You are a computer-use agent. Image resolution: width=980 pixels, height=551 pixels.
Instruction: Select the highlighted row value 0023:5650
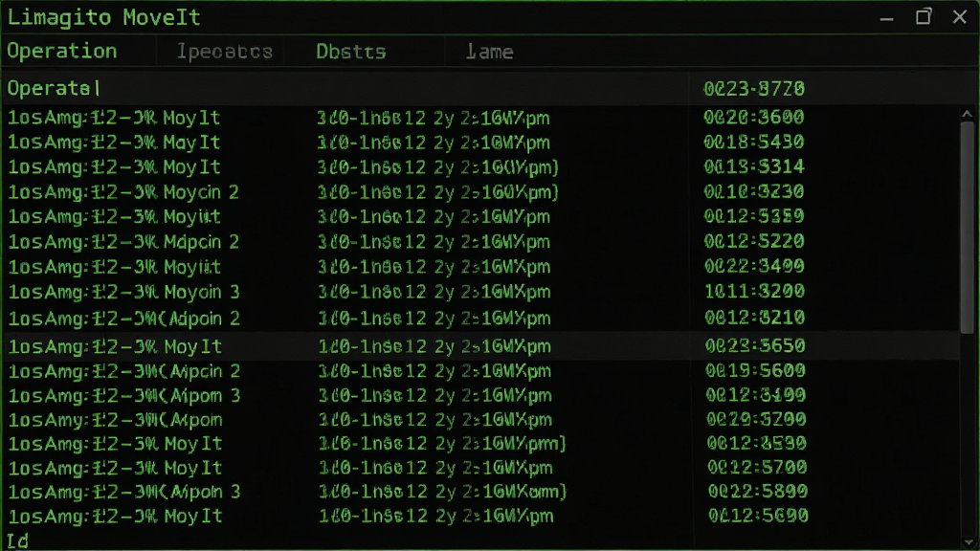coord(755,345)
